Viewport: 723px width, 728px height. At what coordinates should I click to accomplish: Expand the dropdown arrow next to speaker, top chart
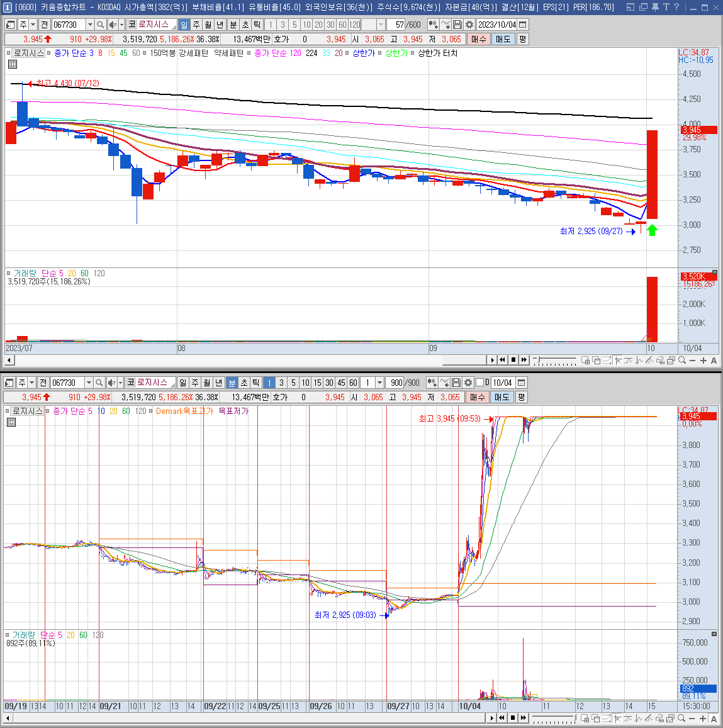121,25
